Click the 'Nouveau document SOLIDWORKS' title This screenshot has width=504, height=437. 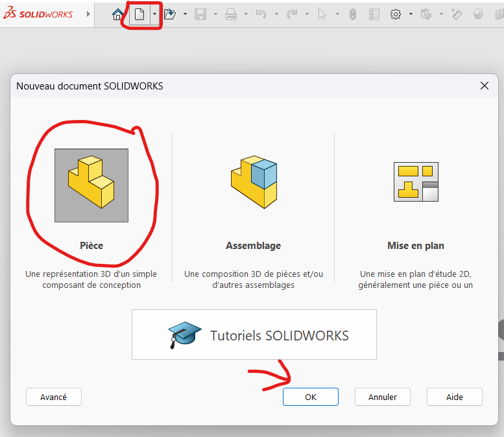coord(90,86)
